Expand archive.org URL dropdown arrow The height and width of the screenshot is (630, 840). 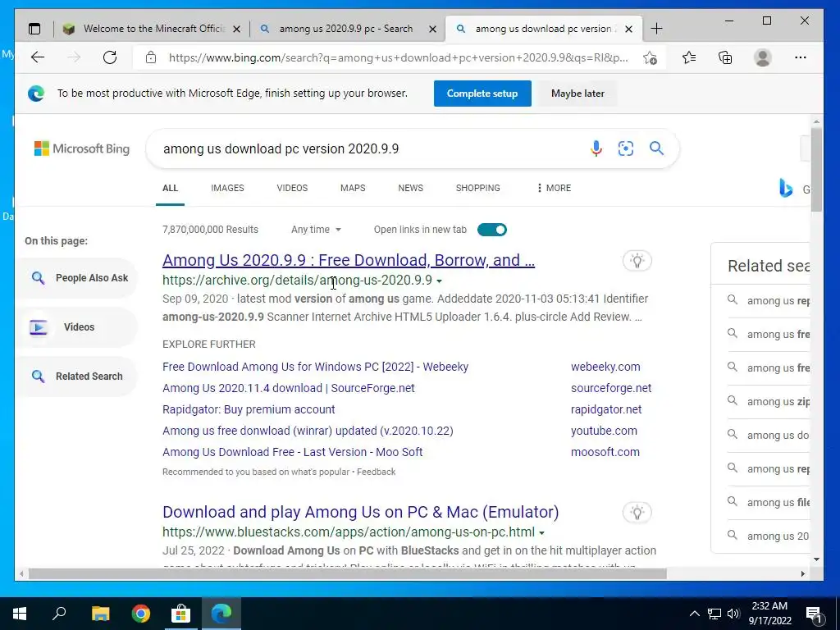(440, 281)
